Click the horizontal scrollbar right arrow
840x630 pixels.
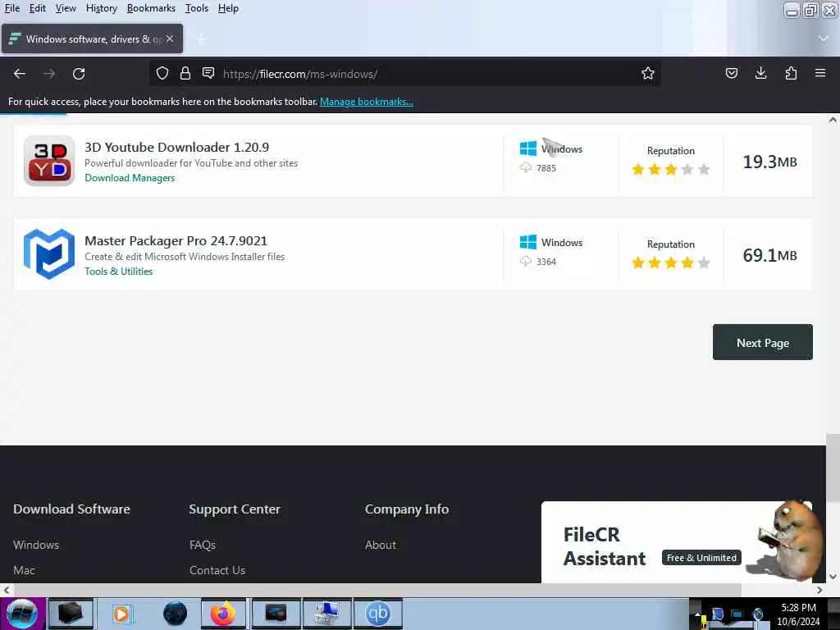coord(819,590)
